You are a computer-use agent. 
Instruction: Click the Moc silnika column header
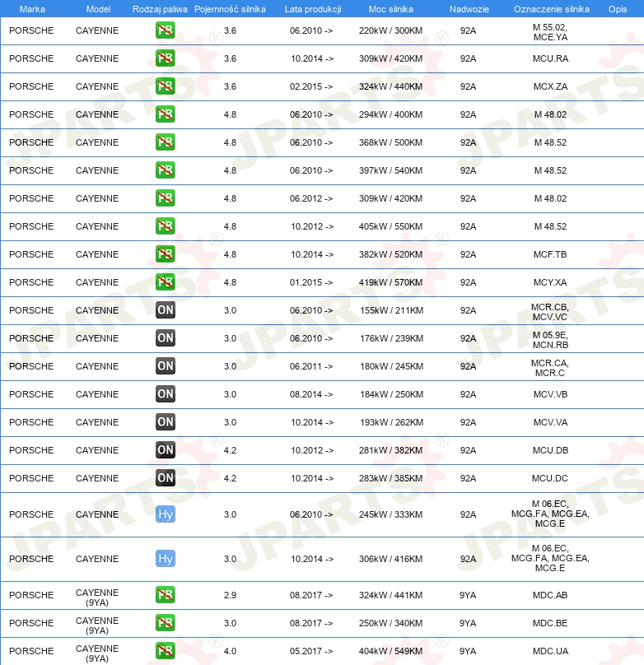click(391, 9)
